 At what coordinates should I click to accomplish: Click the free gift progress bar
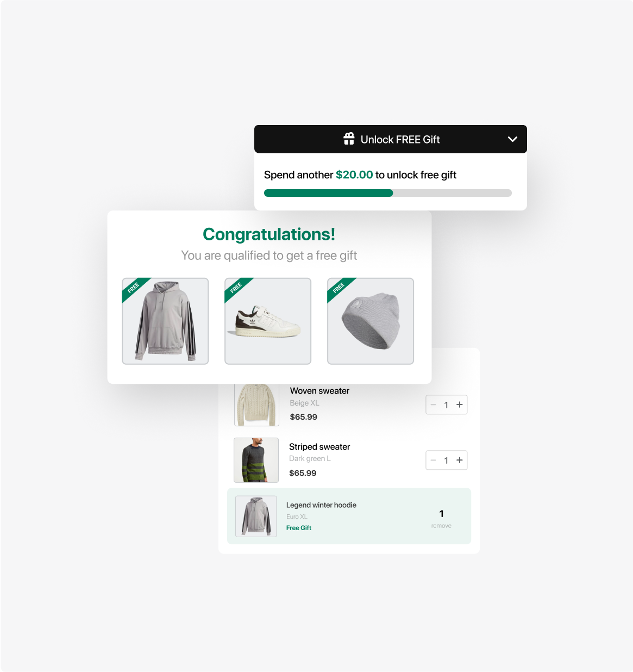pos(388,193)
